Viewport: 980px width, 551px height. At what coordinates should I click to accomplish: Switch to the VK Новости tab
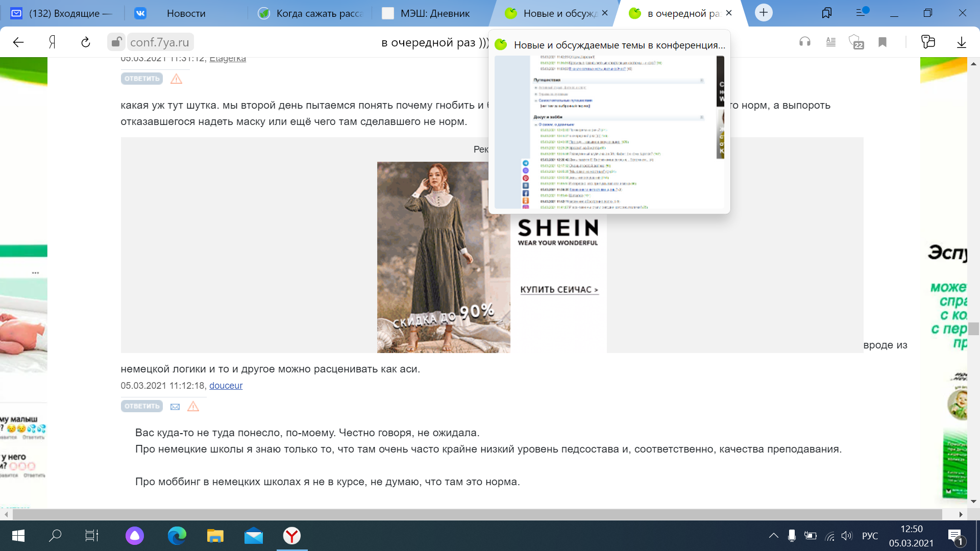point(186,13)
